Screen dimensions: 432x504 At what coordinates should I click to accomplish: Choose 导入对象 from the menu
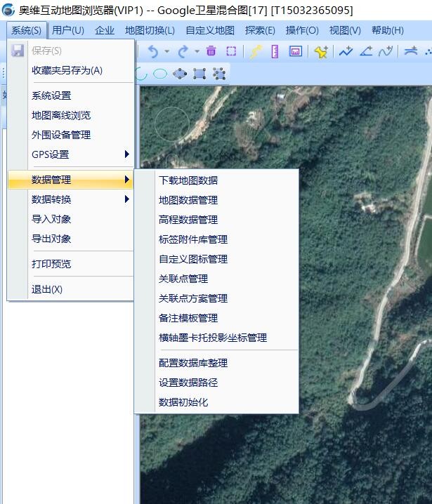pos(71,219)
